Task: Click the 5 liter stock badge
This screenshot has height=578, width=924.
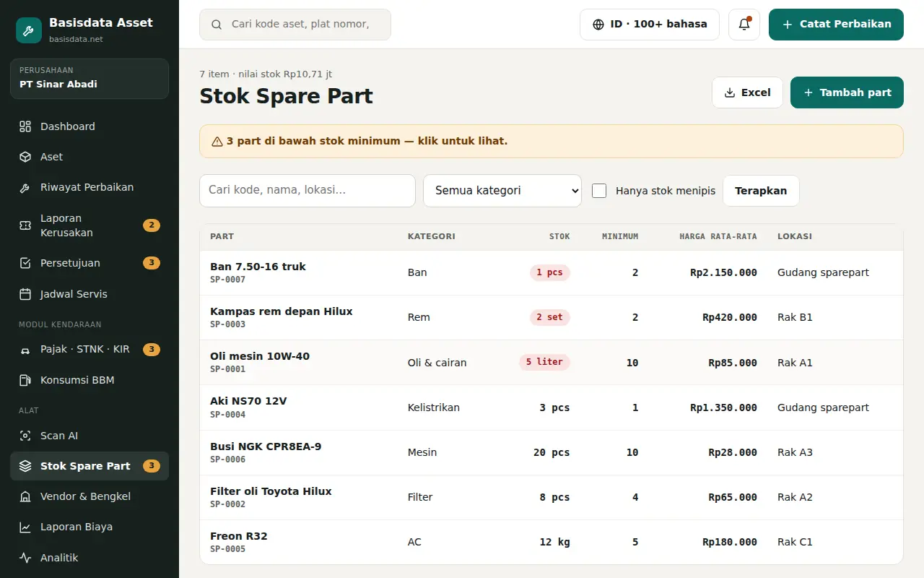Action: point(544,362)
